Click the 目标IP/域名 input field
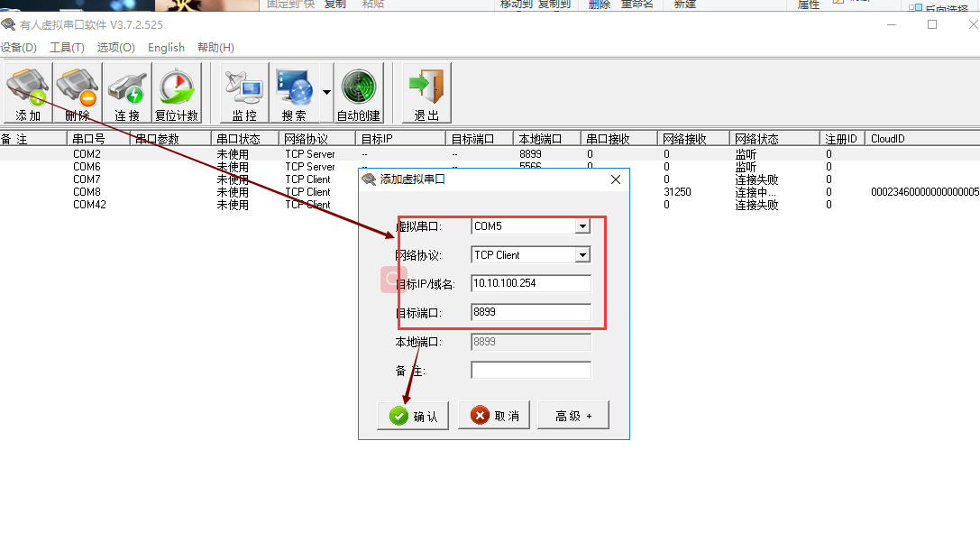 click(x=531, y=284)
